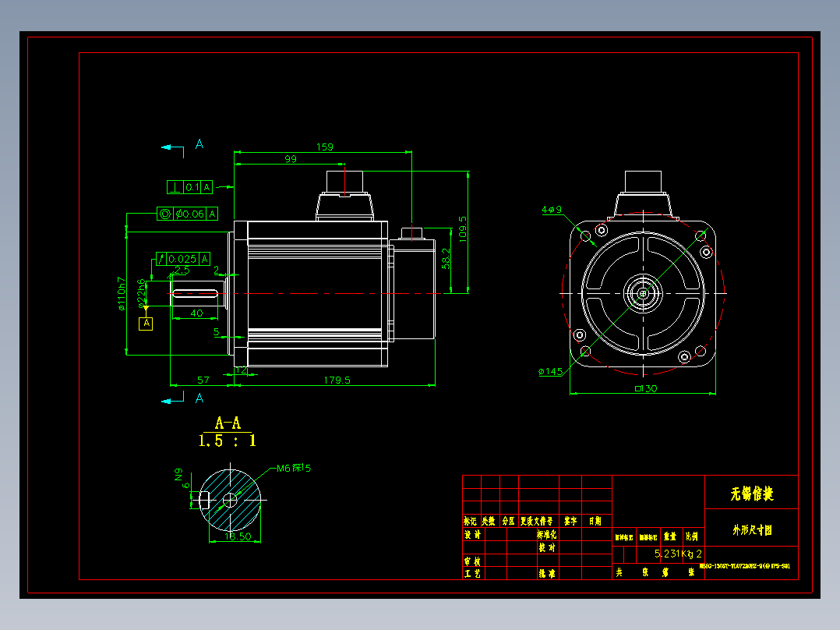Click the 工艺 row label
Screen dimensions: 840x630
click(x=472, y=574)
